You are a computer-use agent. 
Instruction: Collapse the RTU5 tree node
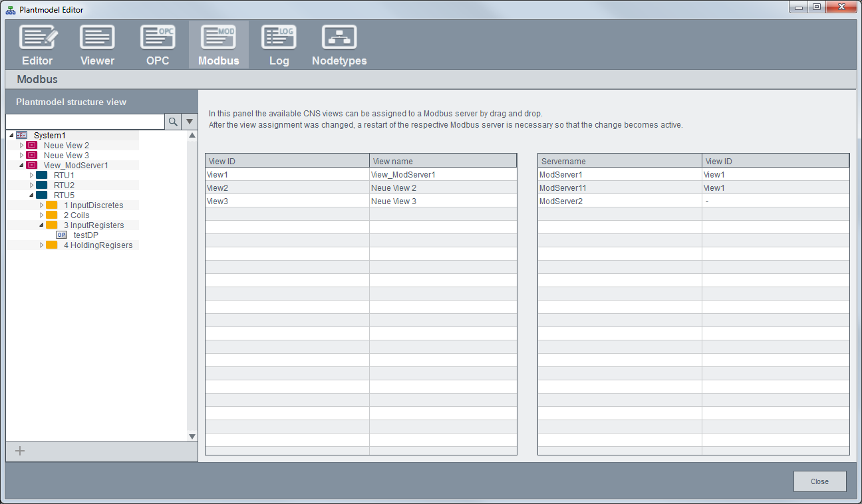coord(31,195)
